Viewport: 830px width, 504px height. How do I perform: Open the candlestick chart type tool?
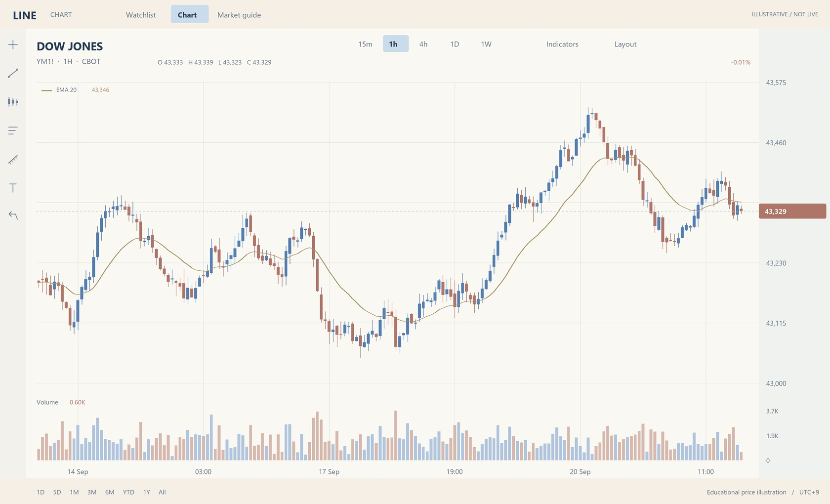tap(13, 102)
